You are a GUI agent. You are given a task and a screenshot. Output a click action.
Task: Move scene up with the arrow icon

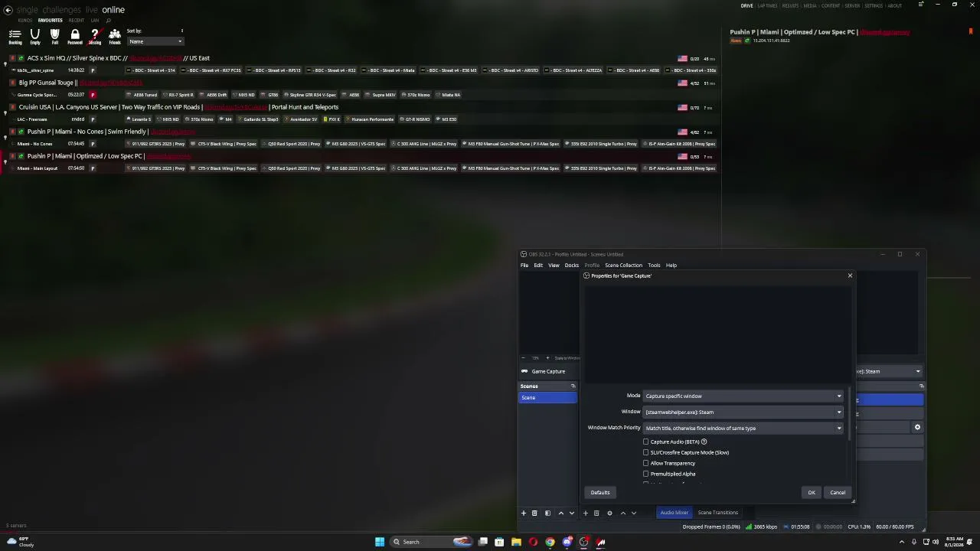(x=560, y=513)
